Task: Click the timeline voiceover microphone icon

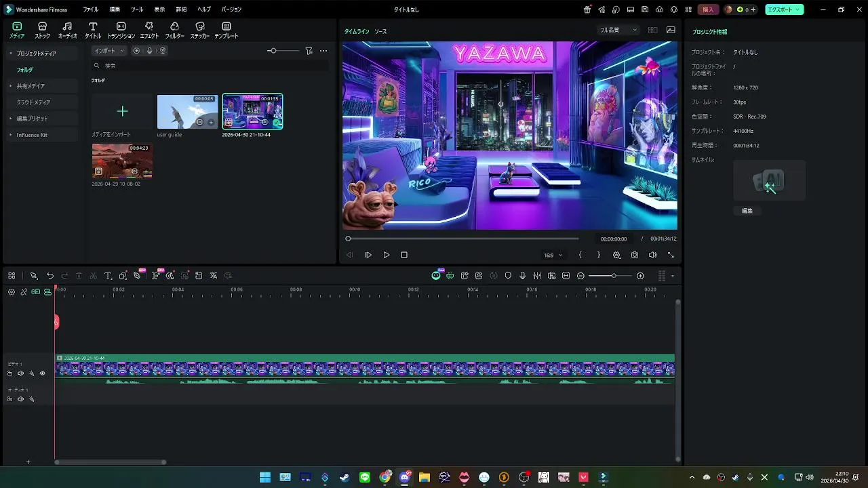Action: tap(522, 276)
